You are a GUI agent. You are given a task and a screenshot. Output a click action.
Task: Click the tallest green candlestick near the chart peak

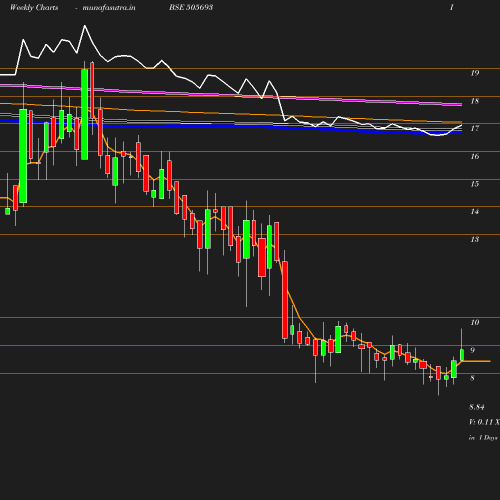click(85, 114)
